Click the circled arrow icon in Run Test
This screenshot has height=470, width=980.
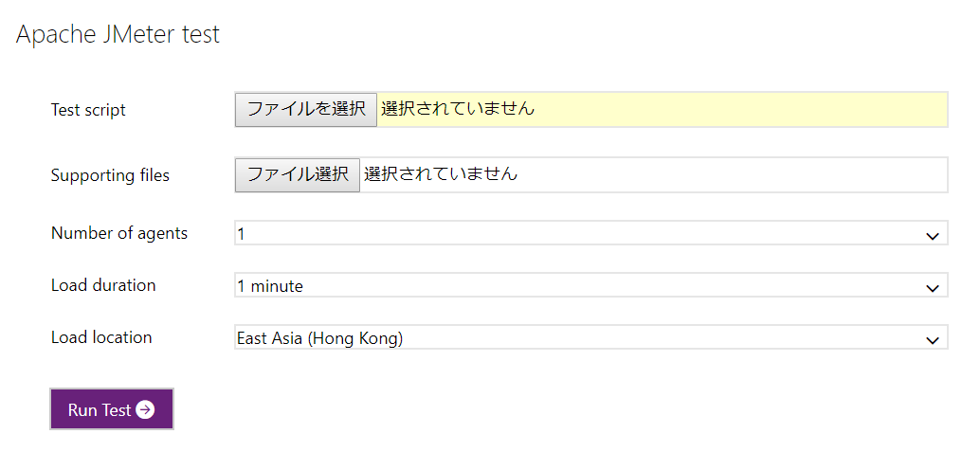click(x=145, y=410)
